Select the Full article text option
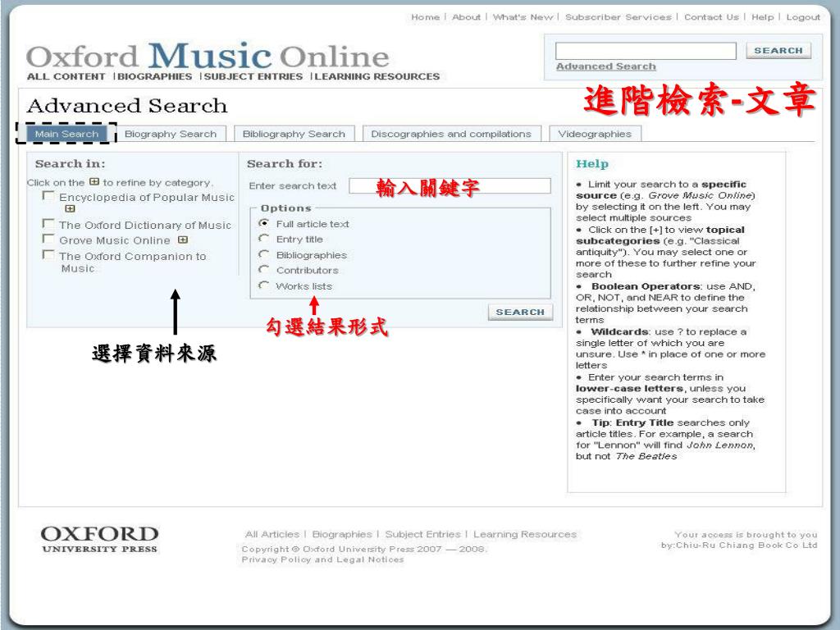This screenshot has width=840, height=630. click(263, 223)
